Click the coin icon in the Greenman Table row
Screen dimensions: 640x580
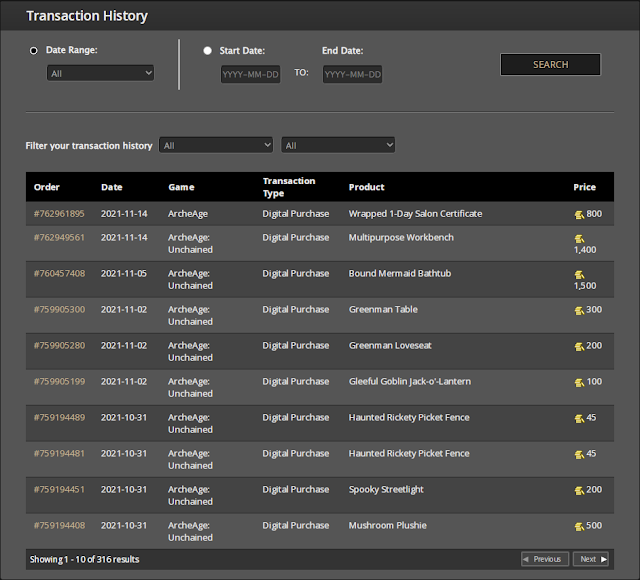pyautogui.click(x=579, y=310)
